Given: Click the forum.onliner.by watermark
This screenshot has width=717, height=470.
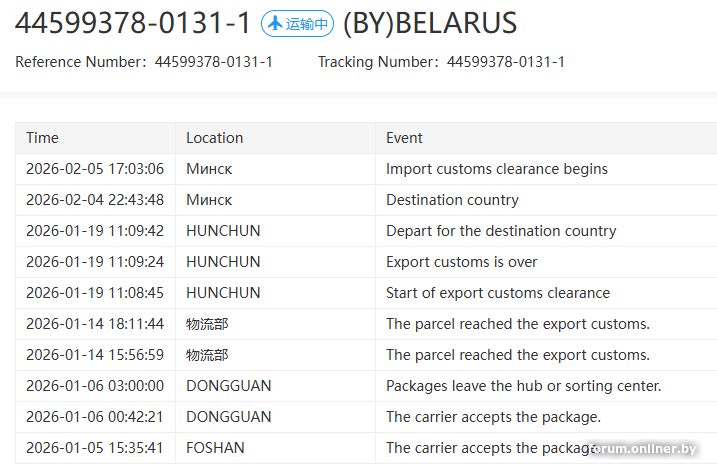Looking at the screenshot, I should (x=643, y=449).
